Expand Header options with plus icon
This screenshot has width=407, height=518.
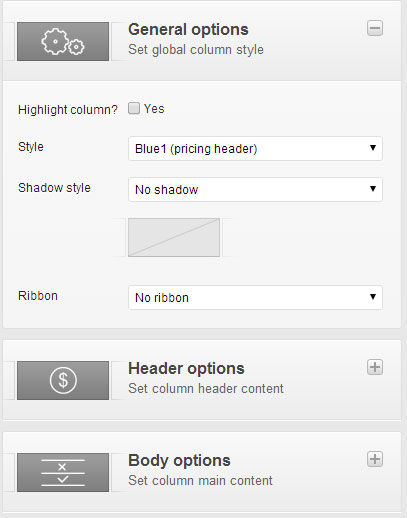[x=375, y=367]
